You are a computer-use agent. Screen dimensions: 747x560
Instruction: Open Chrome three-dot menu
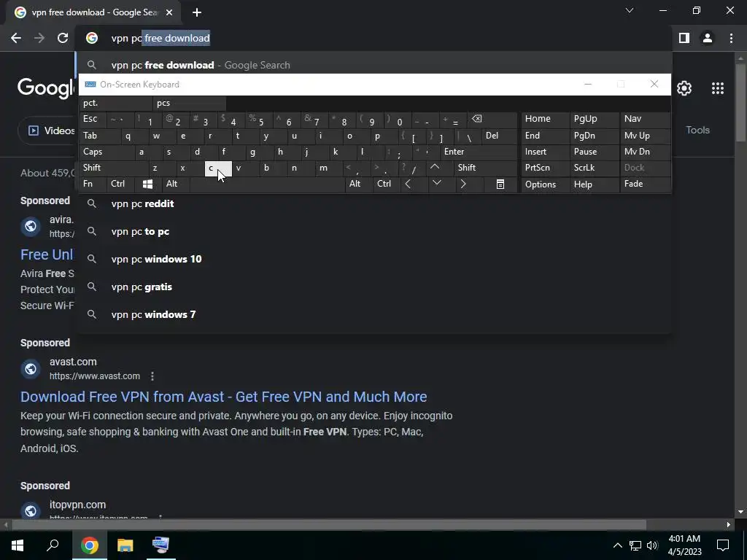click(x=731, y=38)
